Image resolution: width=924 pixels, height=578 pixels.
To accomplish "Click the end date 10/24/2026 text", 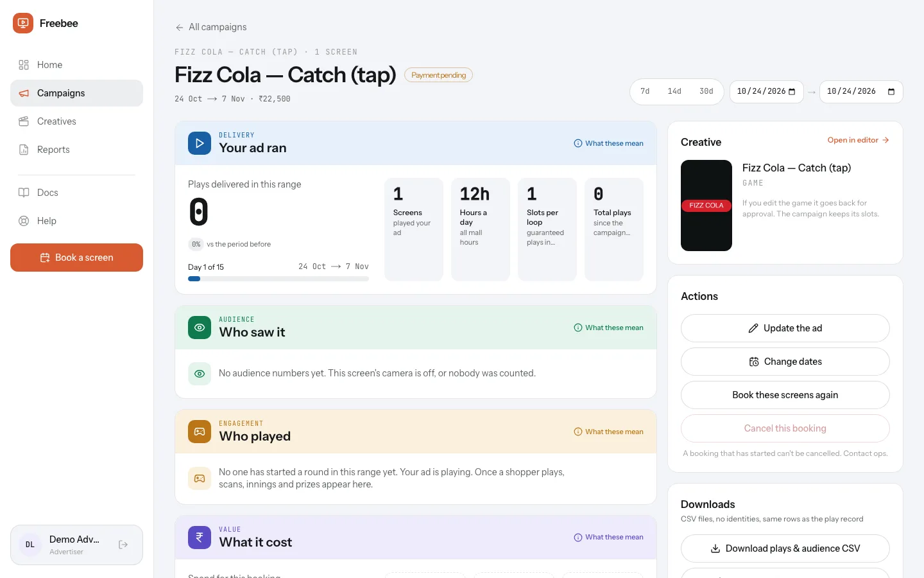I will click(x=851, y=92).
